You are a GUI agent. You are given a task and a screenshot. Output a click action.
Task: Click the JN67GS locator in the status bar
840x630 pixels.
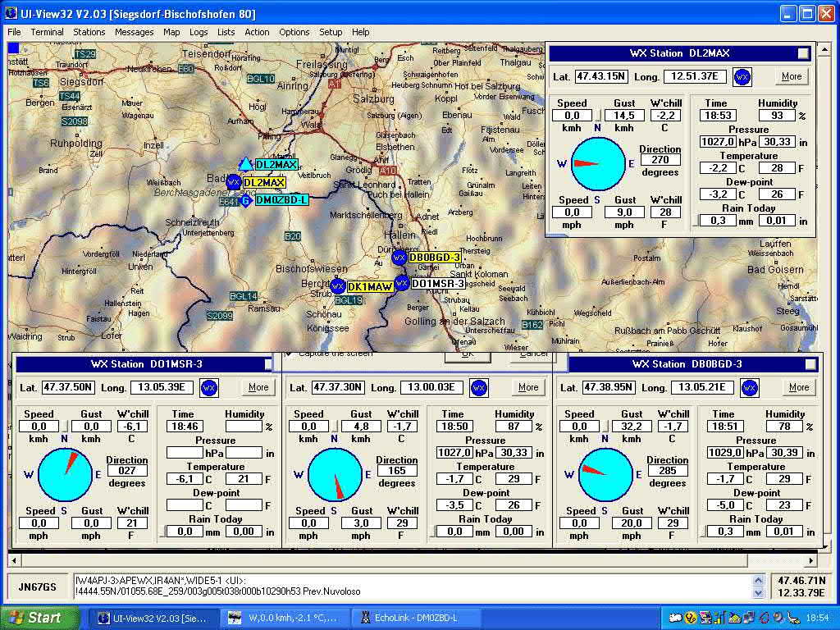point(37,587)
